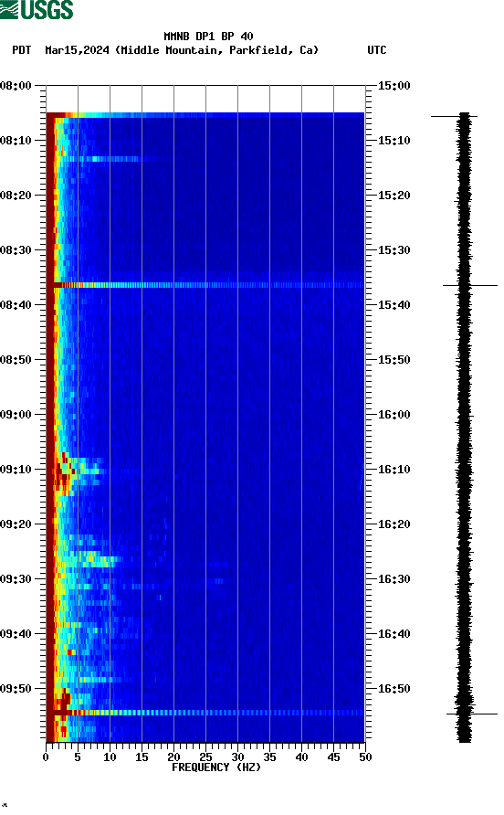Click the date 'Mar15,2024' in the header
Image resolution: width=504 pixels, height=815 pixels.
click(x=77, y=50)
